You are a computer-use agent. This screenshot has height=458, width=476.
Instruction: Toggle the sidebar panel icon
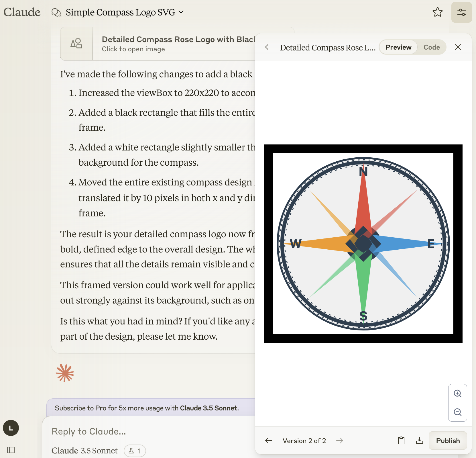(x=11, y=450)
